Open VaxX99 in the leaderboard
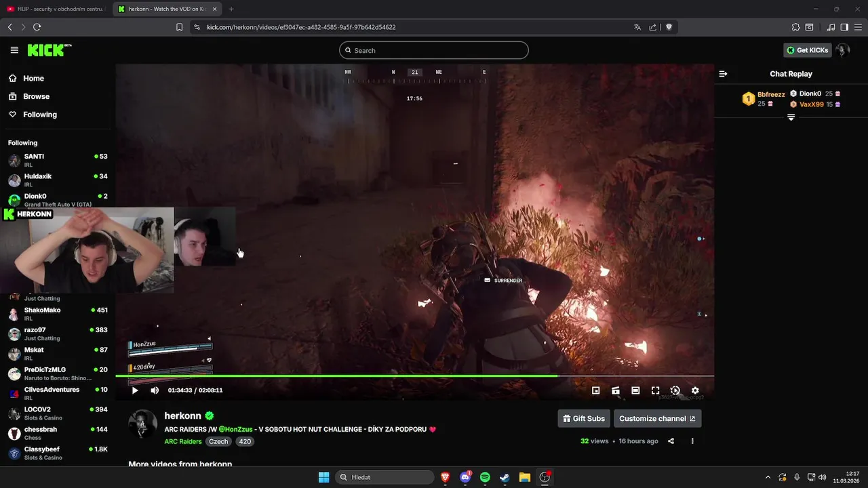This screenshot has height=488, width=868. pos(811,104)
